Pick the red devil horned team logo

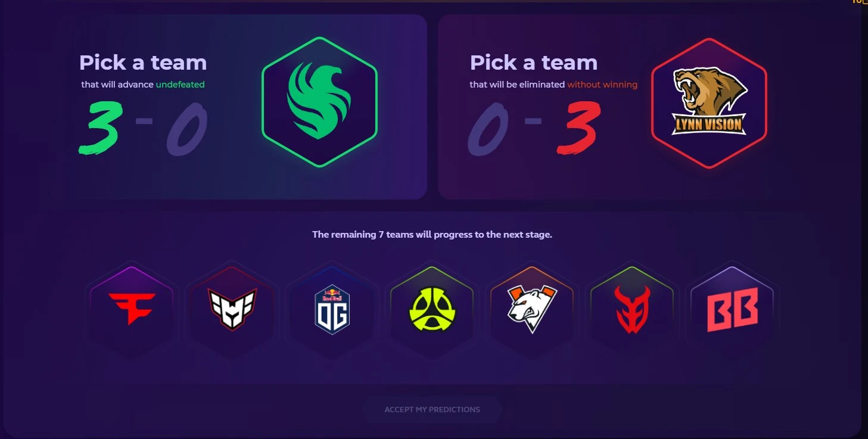pos(632,309)
